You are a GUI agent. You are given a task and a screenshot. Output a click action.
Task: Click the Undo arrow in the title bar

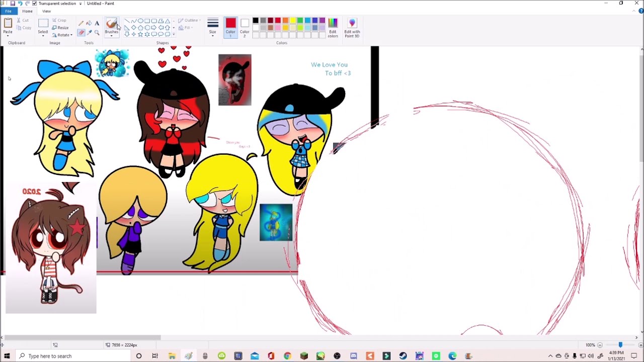pos(20,3)
